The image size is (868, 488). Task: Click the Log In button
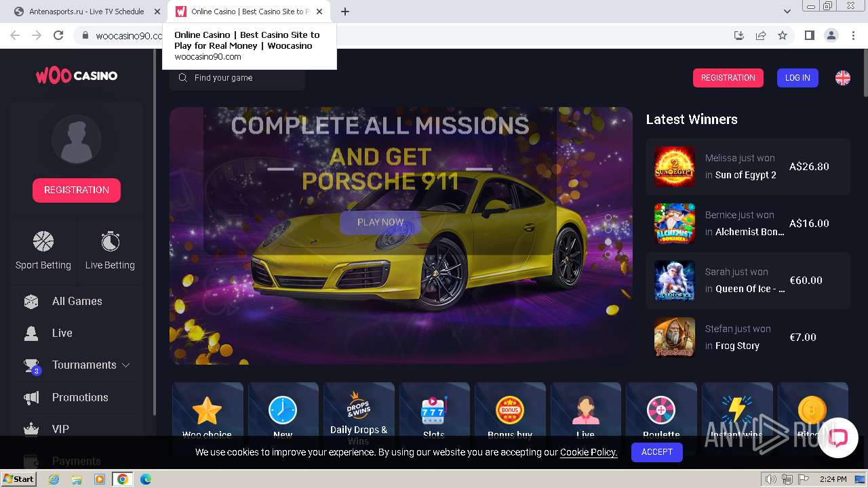(x=797, y=78)
